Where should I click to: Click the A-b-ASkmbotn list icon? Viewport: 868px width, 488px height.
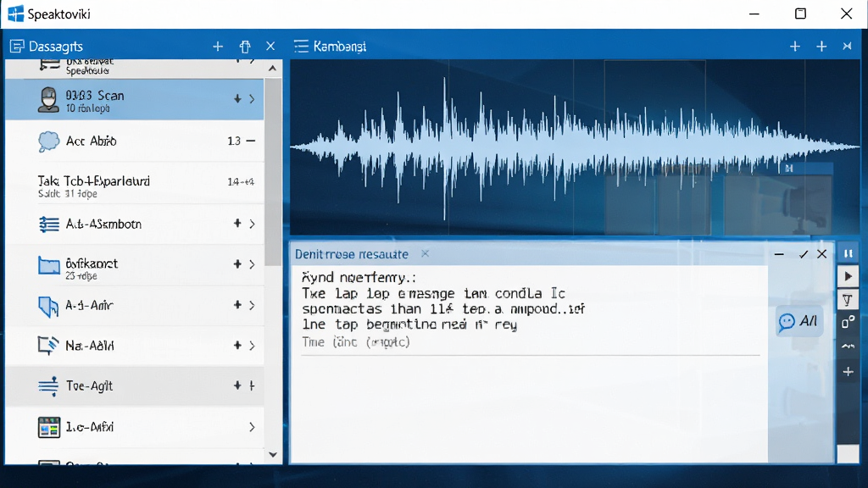48,224
